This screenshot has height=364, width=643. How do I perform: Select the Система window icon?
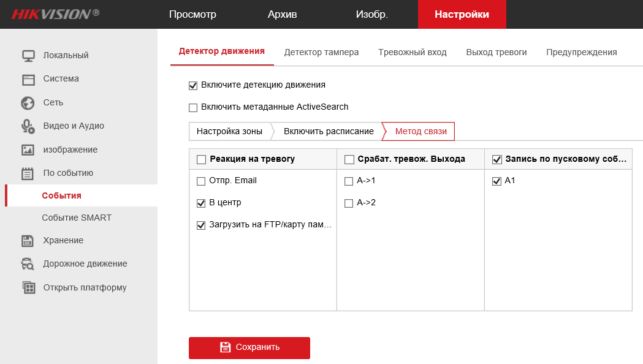point(28,79)
